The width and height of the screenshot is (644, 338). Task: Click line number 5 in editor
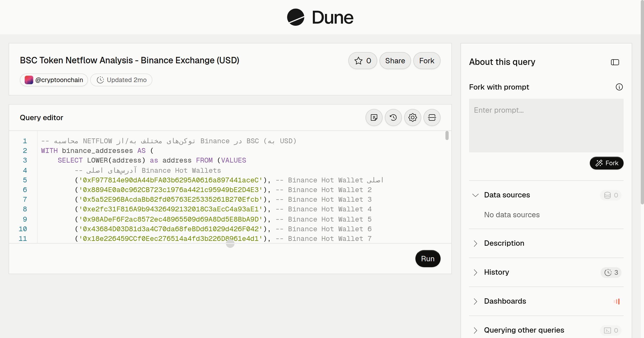point(25,180)
